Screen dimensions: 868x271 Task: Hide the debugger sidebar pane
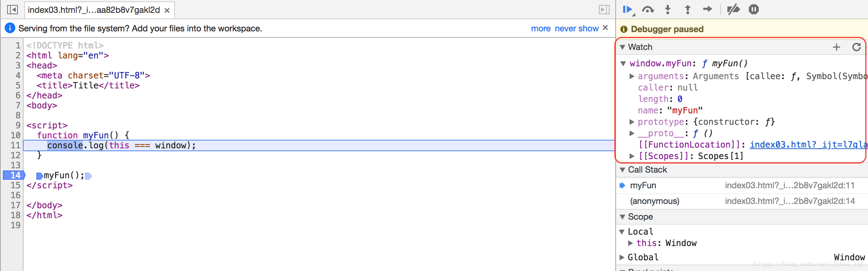604,10
